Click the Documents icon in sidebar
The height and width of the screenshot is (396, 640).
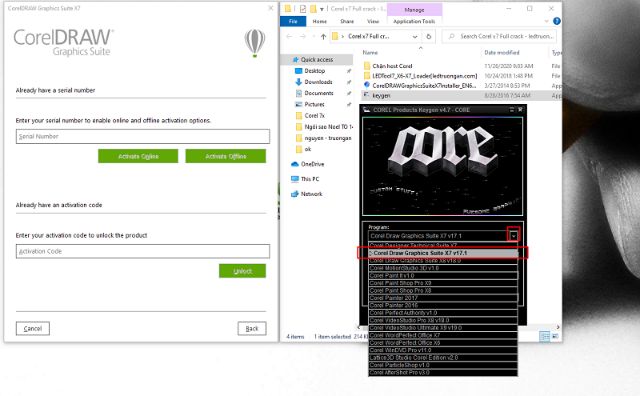coord(298,93)
